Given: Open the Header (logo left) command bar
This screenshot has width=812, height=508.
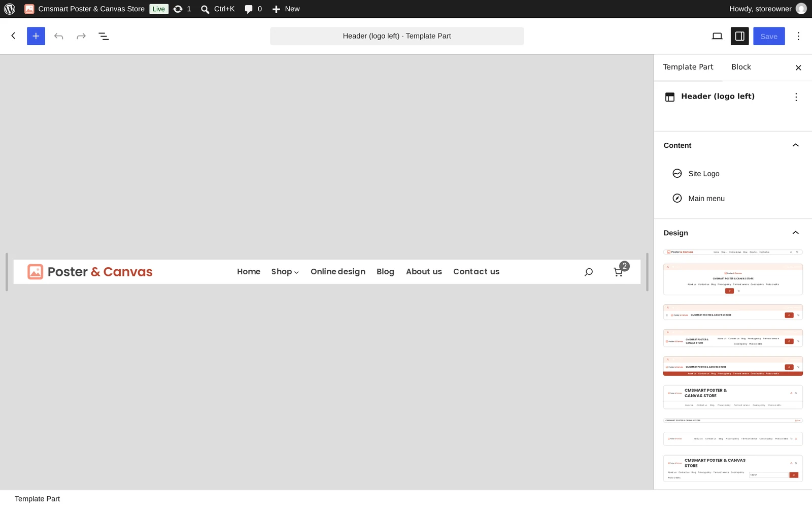Looking at the screenshot, I should [397, 36].
